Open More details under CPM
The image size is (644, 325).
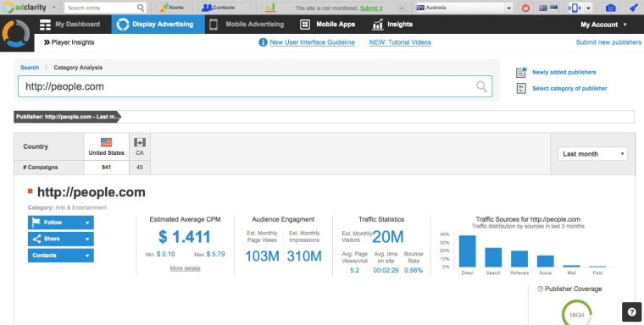click(x=186, y=268)
